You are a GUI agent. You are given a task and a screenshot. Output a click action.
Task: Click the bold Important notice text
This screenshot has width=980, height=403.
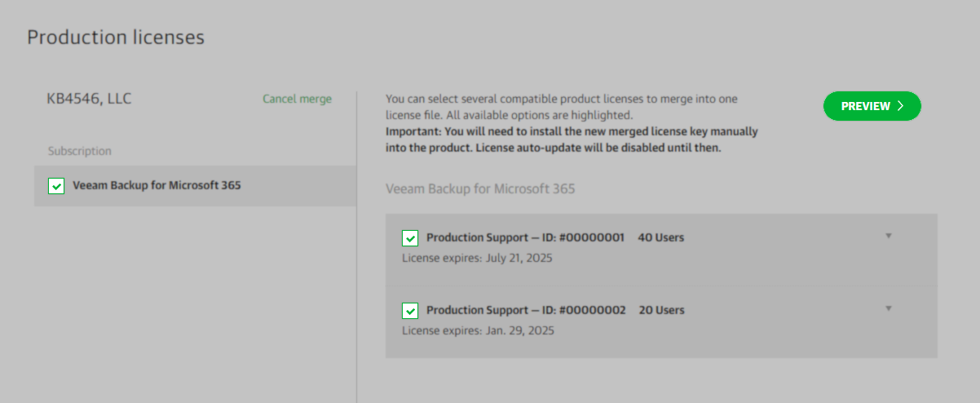coord(572,139)
